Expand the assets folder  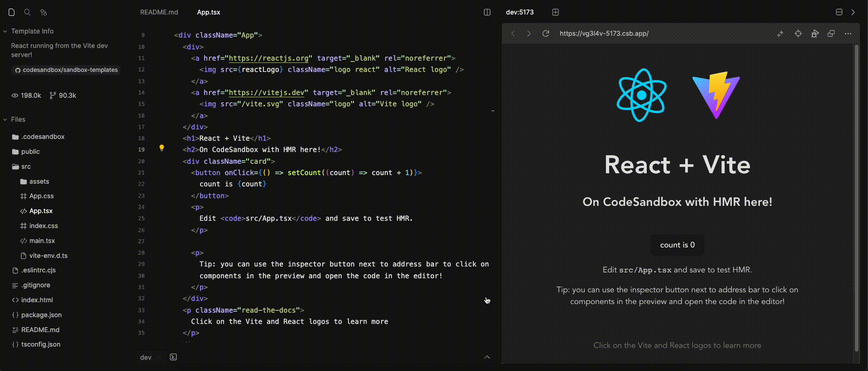tap(35, 181)
